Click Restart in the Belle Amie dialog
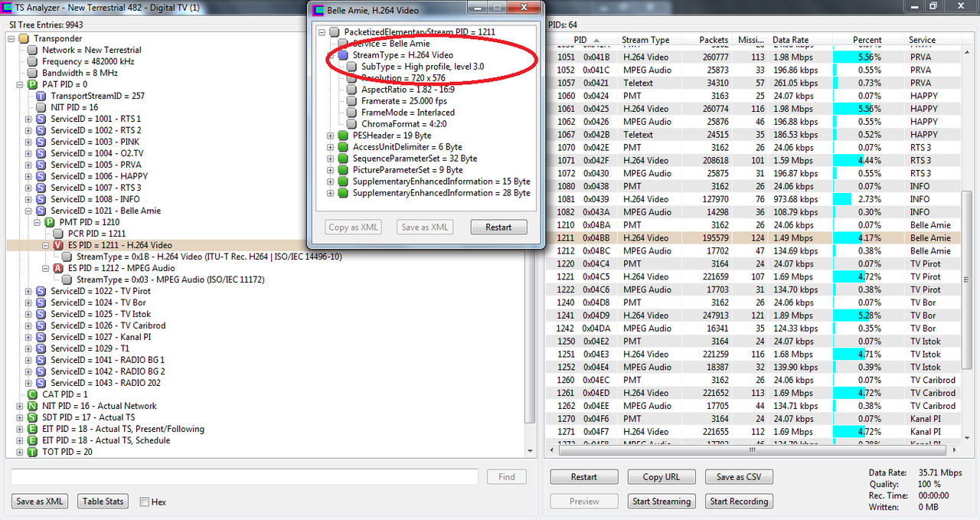 click(498, 227)
